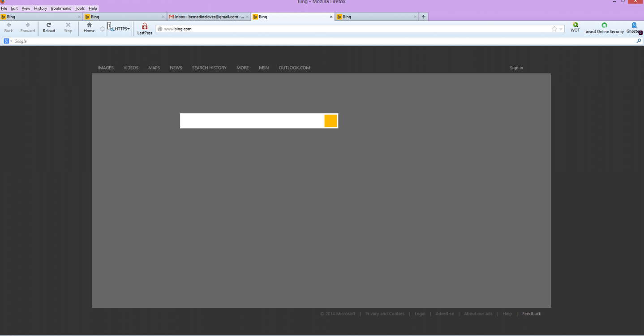Viewport: 644px width, 336px height.
Task: Open the MSN link
Action: click(264, 68)
